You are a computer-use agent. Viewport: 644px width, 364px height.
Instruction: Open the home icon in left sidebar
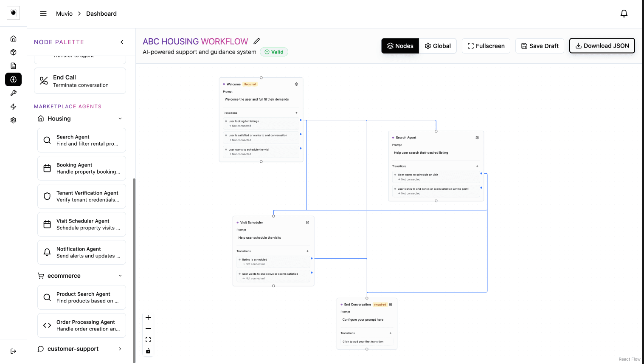[x=13, y=38]
